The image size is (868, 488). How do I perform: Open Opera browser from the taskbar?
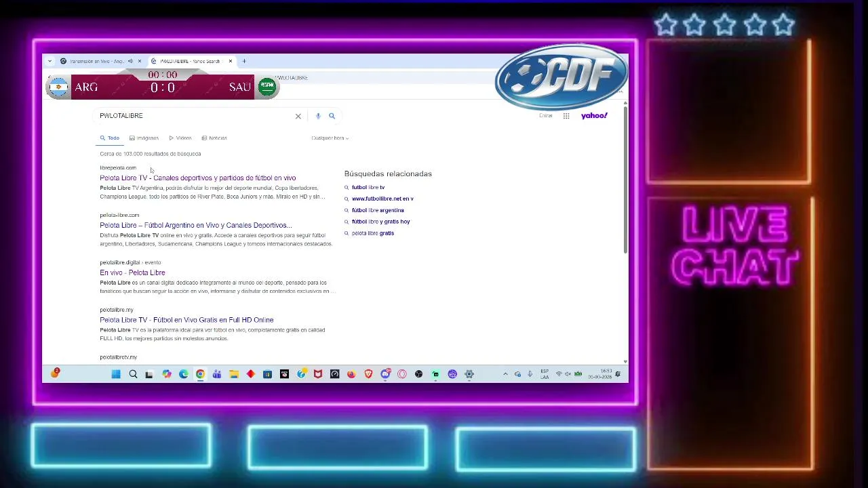pos(402,374)
